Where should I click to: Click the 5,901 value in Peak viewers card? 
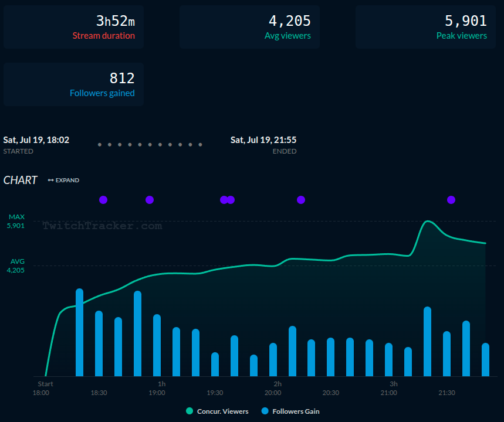466,21
